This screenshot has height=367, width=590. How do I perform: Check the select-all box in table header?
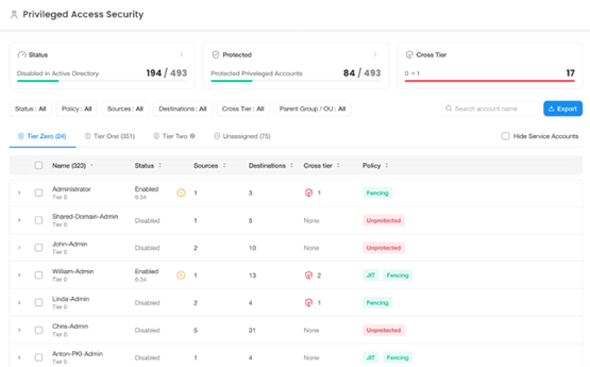pyautogui.click(x=38, y=165)
